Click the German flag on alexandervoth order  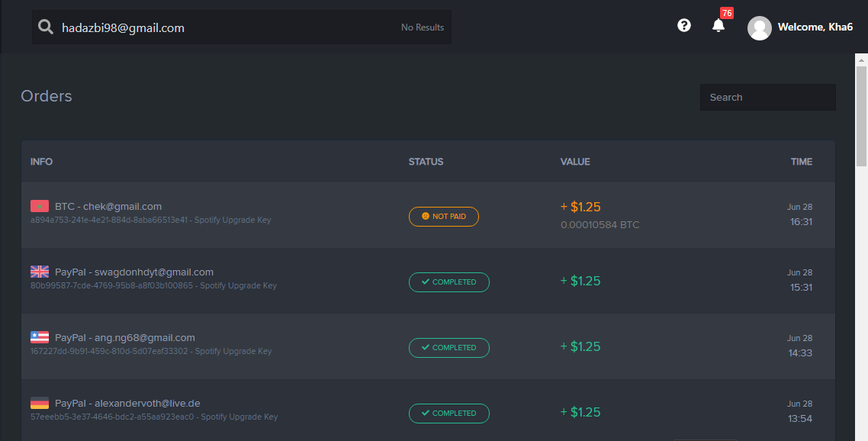40,403
